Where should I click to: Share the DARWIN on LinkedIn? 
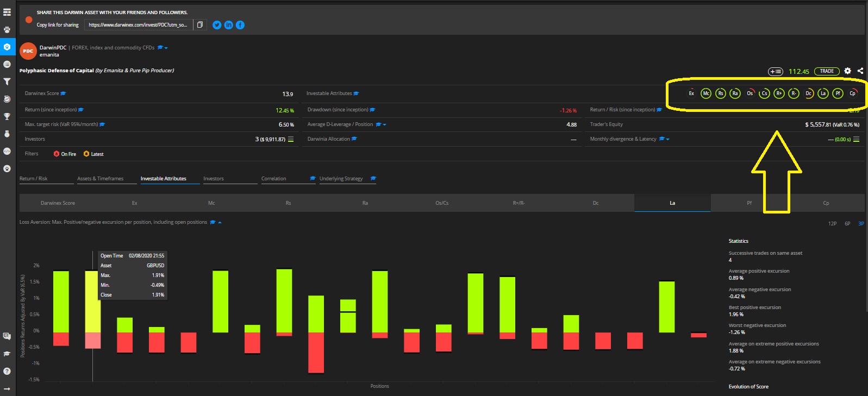click(x=228, y=25)
